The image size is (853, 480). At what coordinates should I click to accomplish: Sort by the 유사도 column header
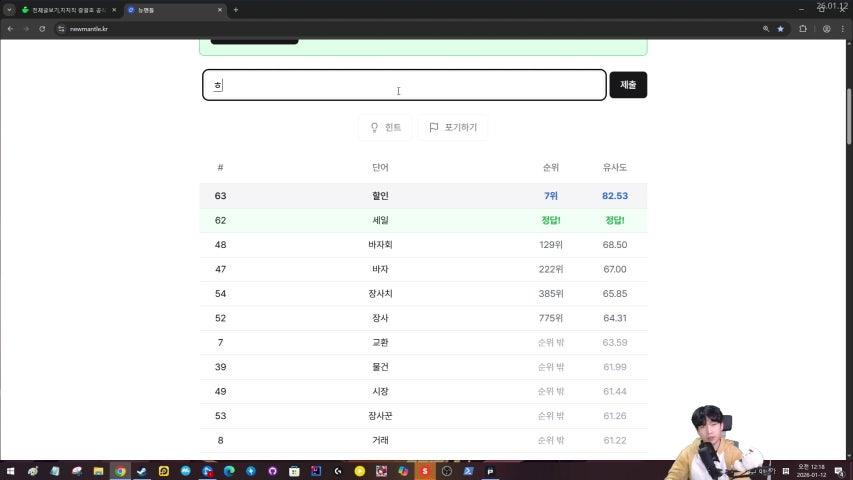[615, 167]
